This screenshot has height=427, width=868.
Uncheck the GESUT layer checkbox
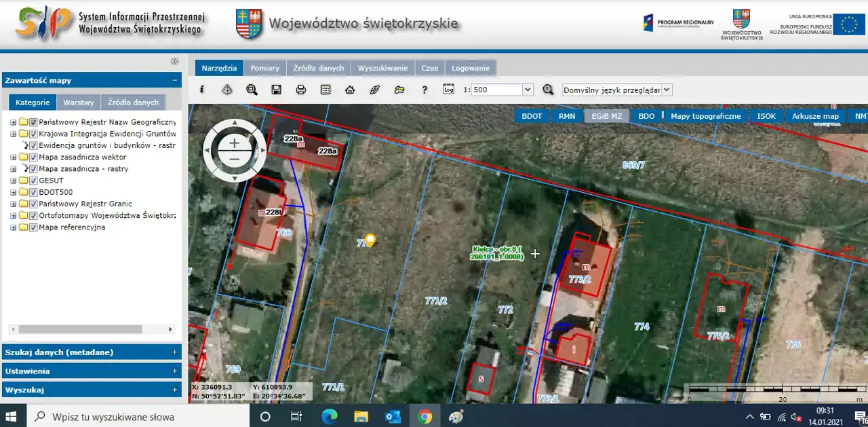33,181
